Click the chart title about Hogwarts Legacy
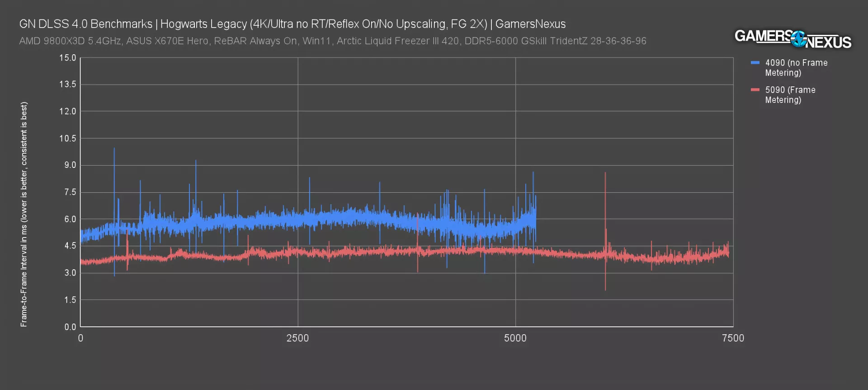The height and width of the screenshot is (390, 868). (x=292, y=24)
